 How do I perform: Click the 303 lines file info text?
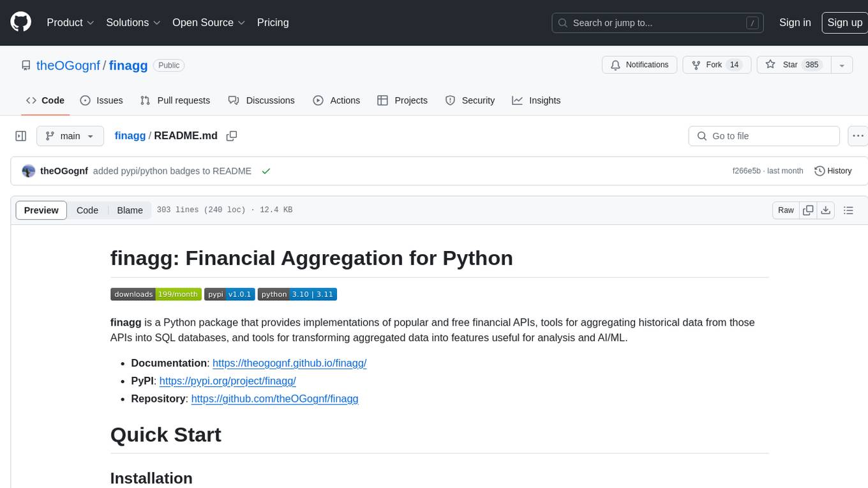(225, 210)
